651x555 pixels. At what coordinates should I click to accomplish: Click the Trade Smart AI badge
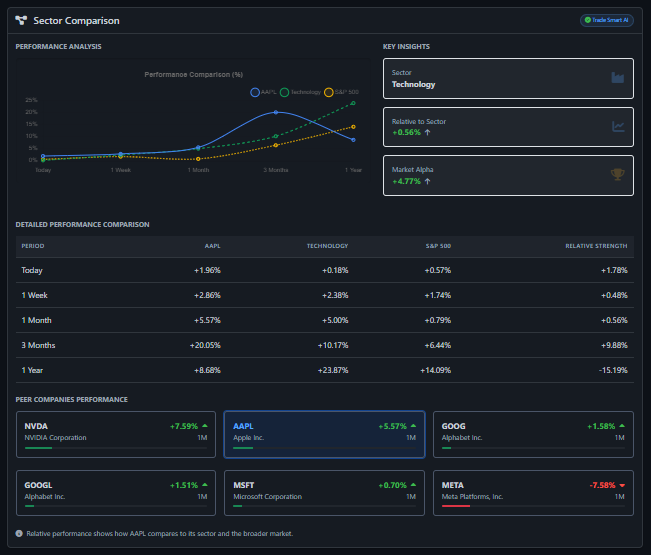point(606,20)
